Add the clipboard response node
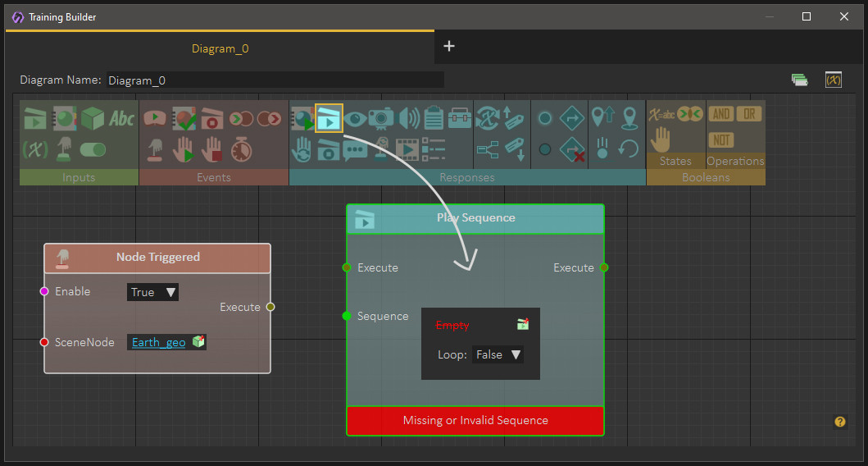Screen dimensions: 868x466 point(434,117)
